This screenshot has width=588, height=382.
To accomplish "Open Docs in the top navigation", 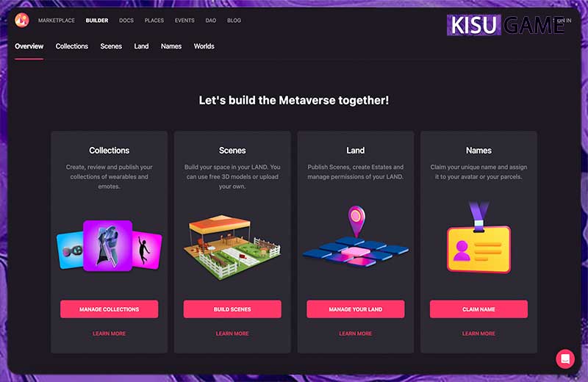I will tap(126, 21).
